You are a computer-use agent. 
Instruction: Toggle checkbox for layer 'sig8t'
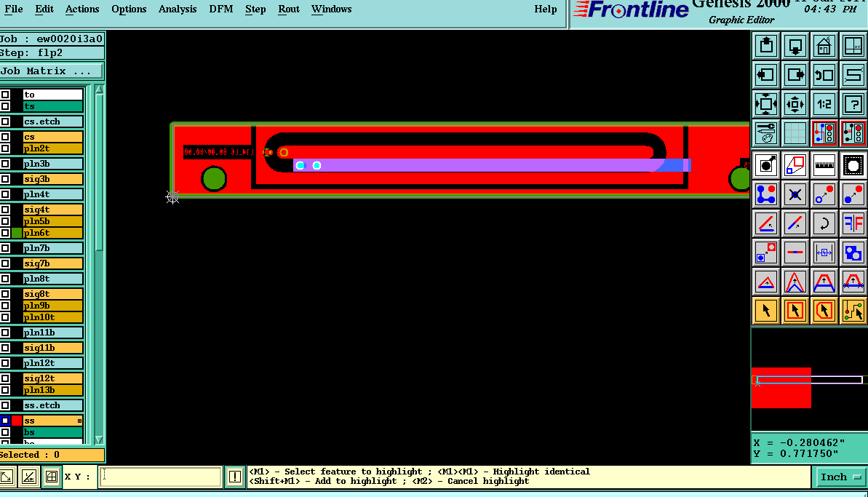pyautogui.click(x=6, y=294)
